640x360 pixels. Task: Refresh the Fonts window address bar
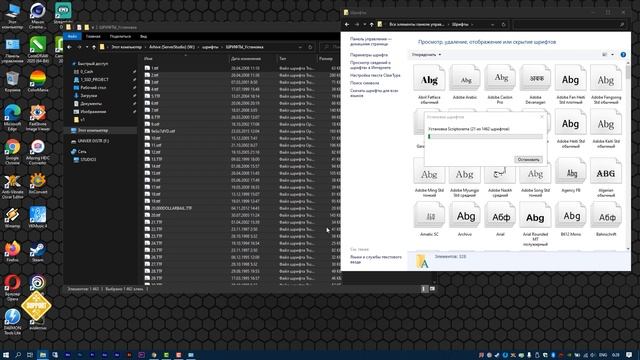pos(503,24)
